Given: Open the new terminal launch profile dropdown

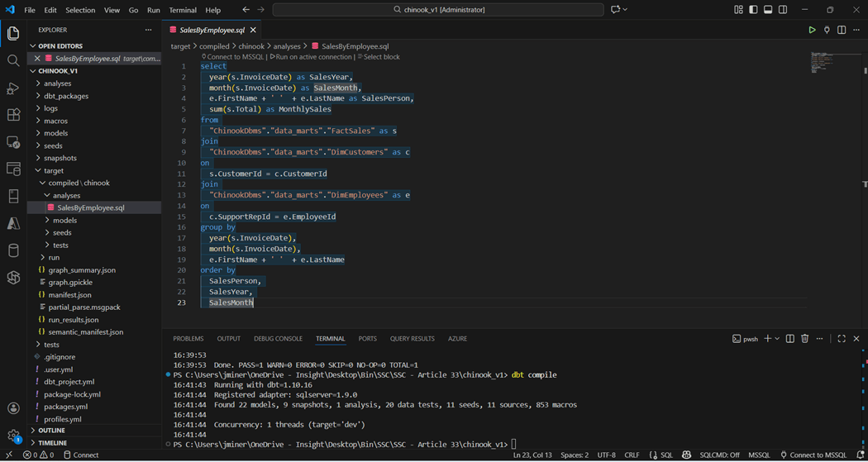Looking at the screenshot, I should coord(778,339).
